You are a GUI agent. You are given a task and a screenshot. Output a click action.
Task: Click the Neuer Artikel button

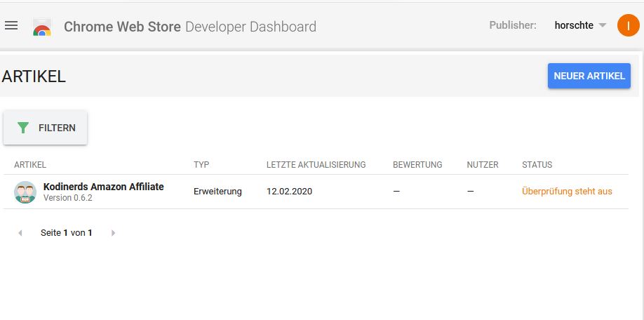[589, 76]
